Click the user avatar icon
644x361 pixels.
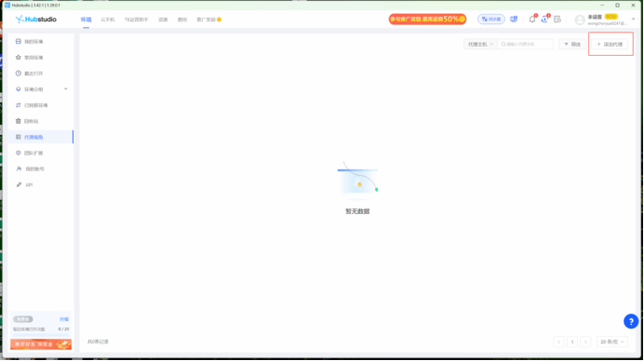click(580, 20)
